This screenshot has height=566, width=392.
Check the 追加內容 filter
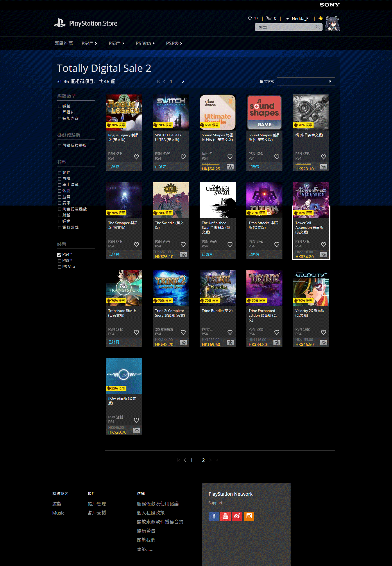pos(60,119)
